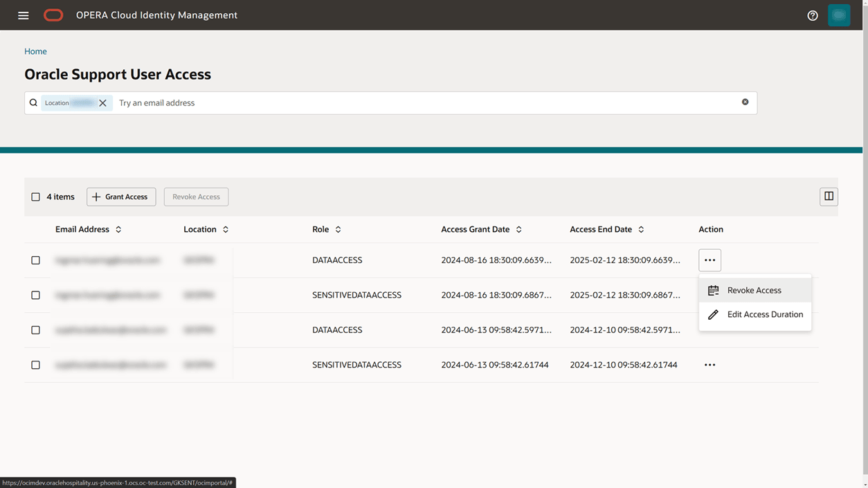Check the 2024-06-13 SENSITIVEDATAACCESS row checkbox
This screenshot has height=488, width=868.
point(35,365)
